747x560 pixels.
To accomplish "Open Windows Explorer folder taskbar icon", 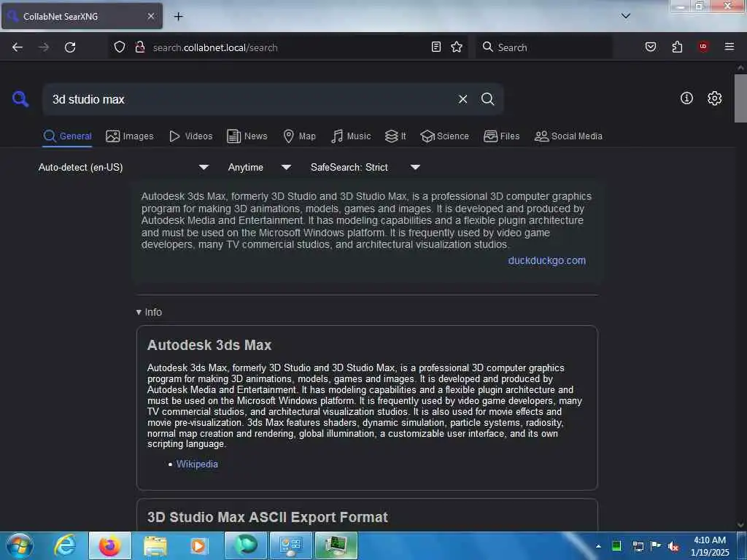I will click(155, 545).
